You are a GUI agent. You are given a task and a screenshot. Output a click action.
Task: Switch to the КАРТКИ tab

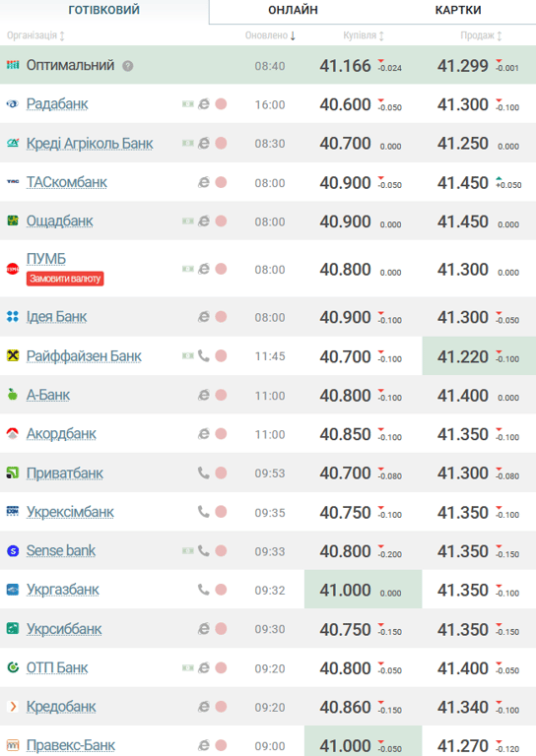tap(458, 10)
